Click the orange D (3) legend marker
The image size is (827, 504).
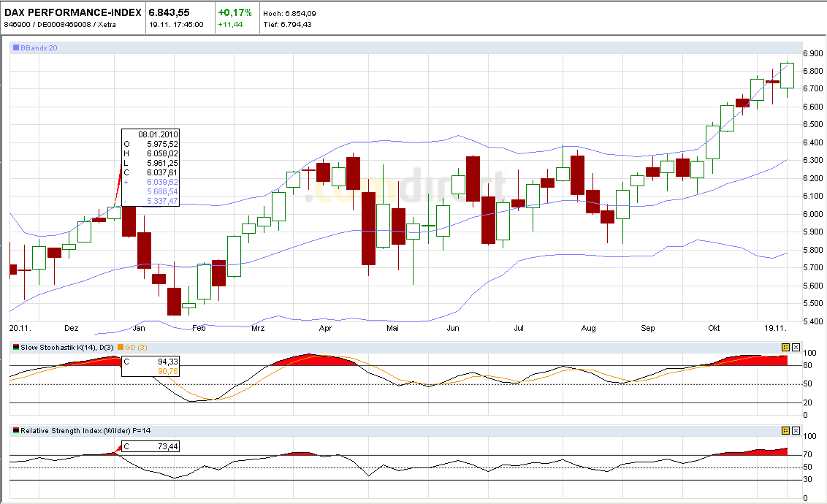point(121,347)
